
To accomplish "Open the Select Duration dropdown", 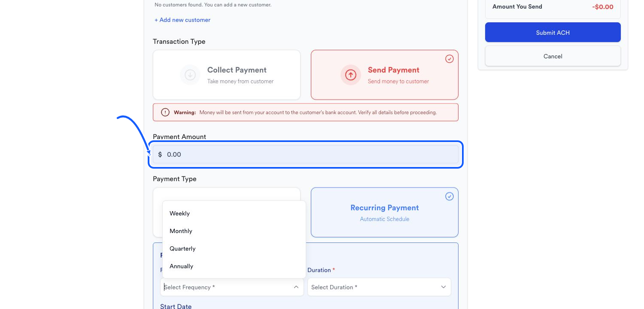I will [x=379, y=287].
